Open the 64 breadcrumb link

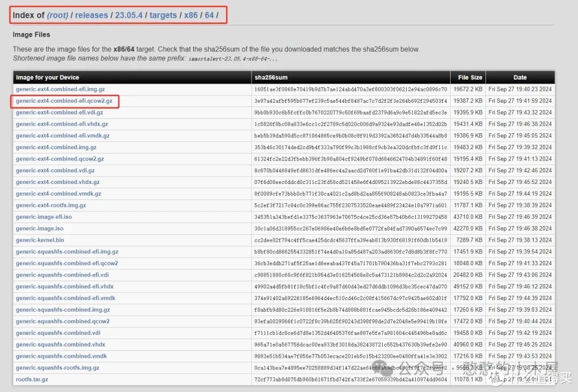[x=209, y=15]
